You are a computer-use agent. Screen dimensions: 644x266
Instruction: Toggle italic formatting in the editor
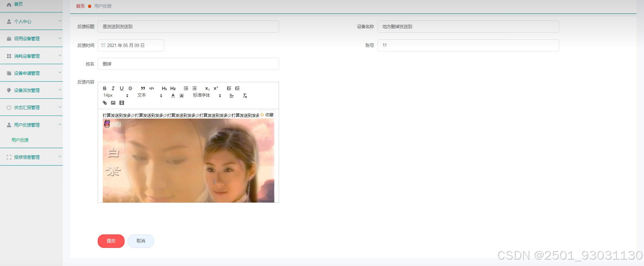[113, 88]
